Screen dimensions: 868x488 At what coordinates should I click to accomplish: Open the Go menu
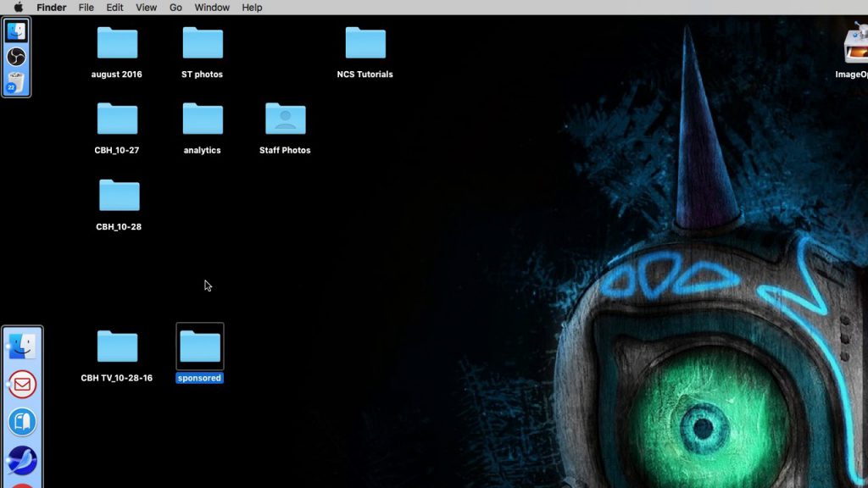175,7
